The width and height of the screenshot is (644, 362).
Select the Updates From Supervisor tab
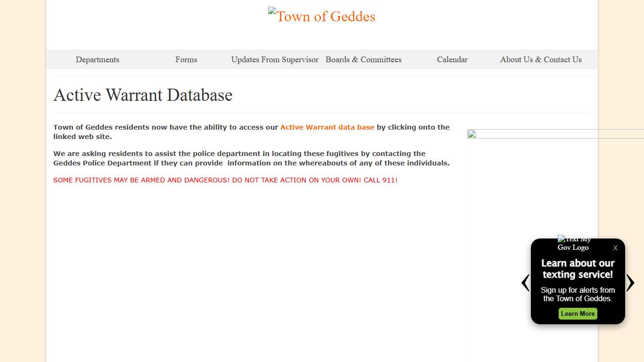(x=275, y=59)
